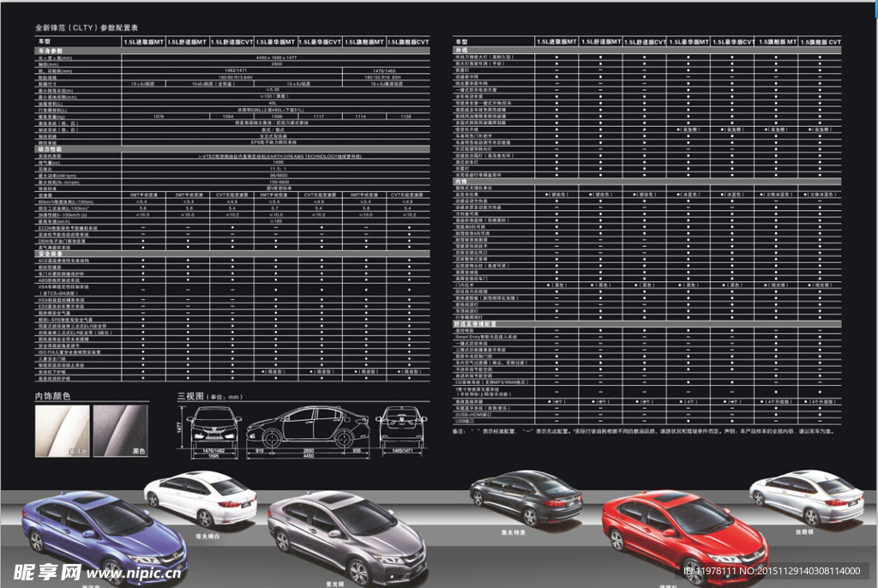Click 1.5L豪华版CVT header above 外观
This screenshot has width=878, height=588.
click(x=733, y=42)
